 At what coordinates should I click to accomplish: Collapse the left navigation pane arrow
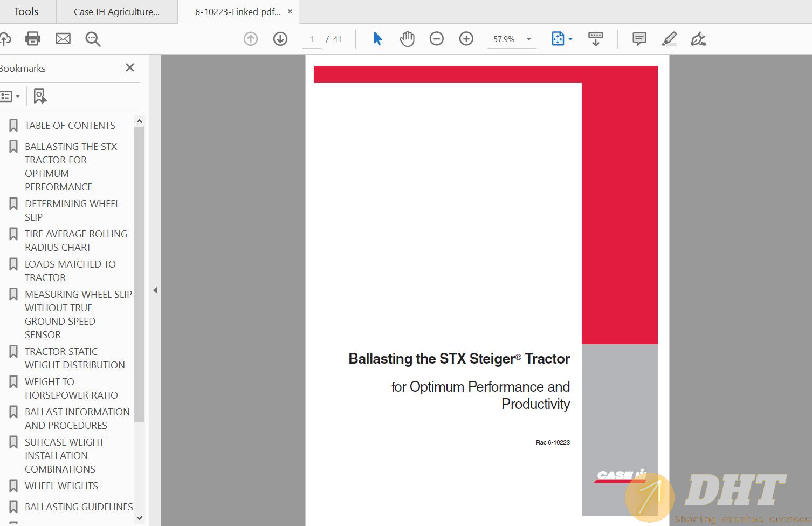155,290
